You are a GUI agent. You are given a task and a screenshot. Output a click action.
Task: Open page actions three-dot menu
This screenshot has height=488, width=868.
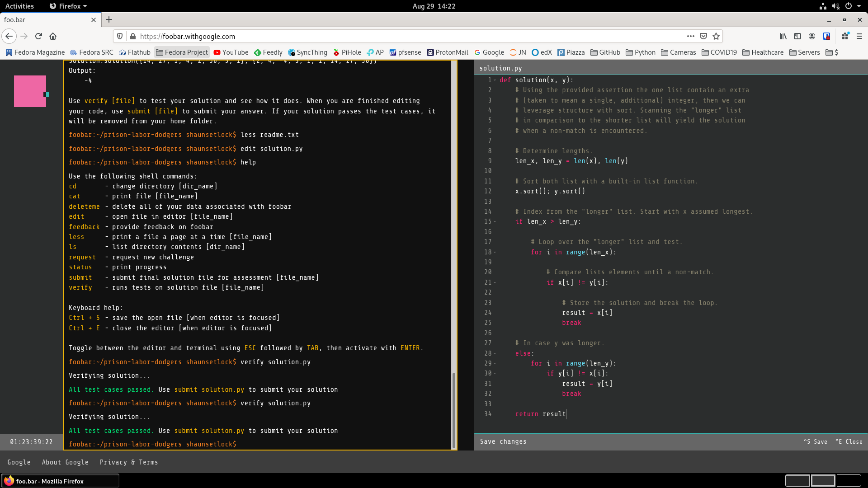tap(690, 36)
